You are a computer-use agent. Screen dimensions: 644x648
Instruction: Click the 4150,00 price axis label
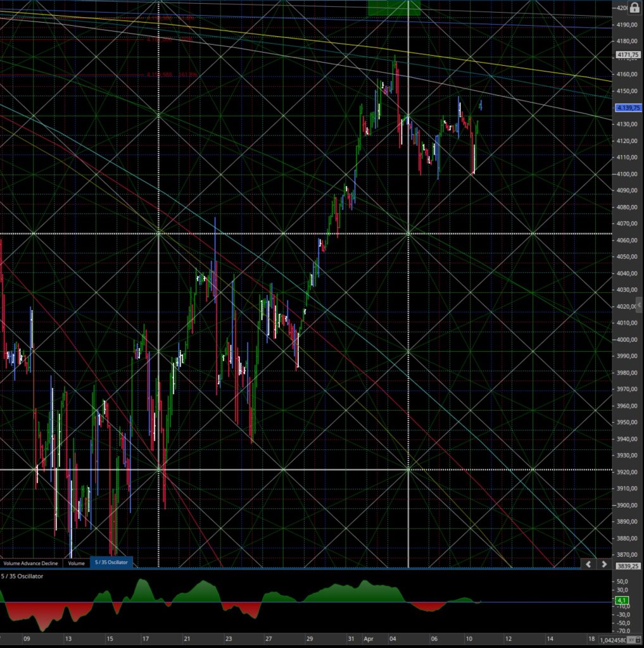(x=627, y=91)
